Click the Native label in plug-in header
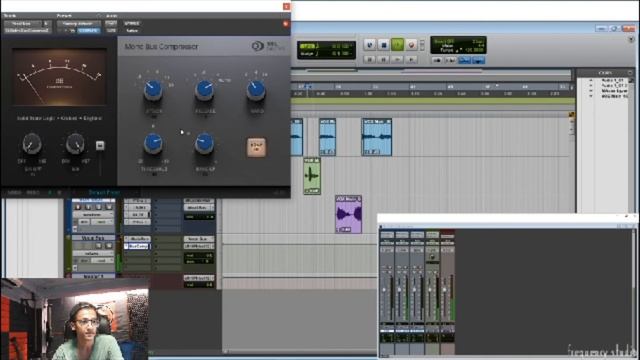Screen dimensions: 640x360 pyautogui.click(x=132, y=31)
